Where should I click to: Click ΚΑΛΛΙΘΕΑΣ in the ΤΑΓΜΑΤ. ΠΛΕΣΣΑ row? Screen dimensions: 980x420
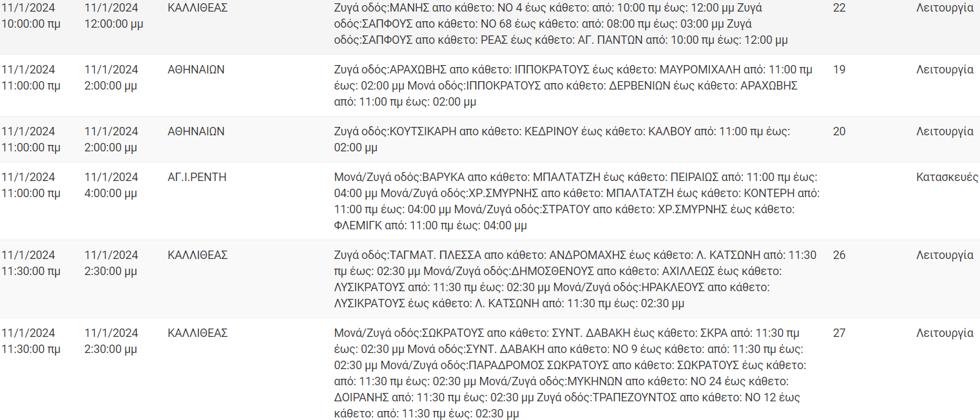coord(198,255)
